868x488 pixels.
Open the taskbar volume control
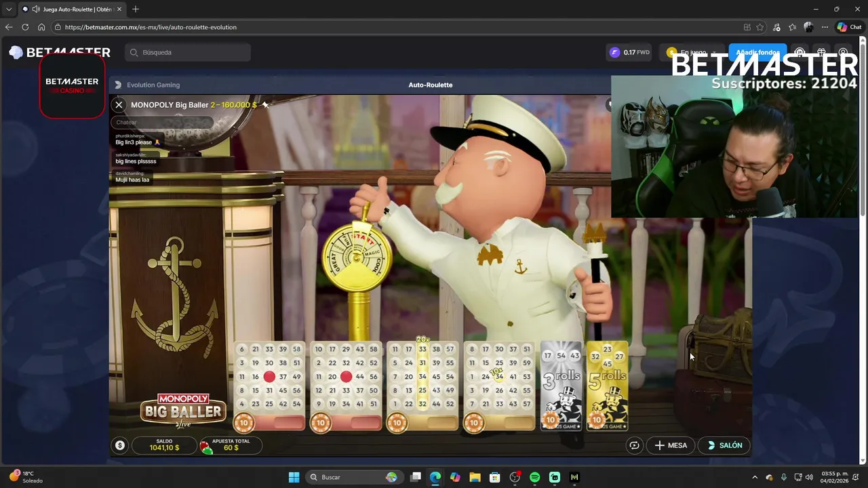(809, 477)
